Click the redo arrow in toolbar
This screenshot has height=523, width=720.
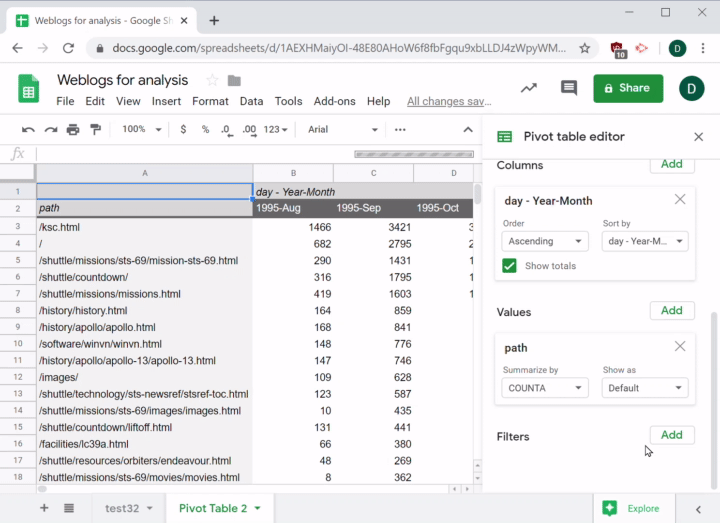[50, 129]
